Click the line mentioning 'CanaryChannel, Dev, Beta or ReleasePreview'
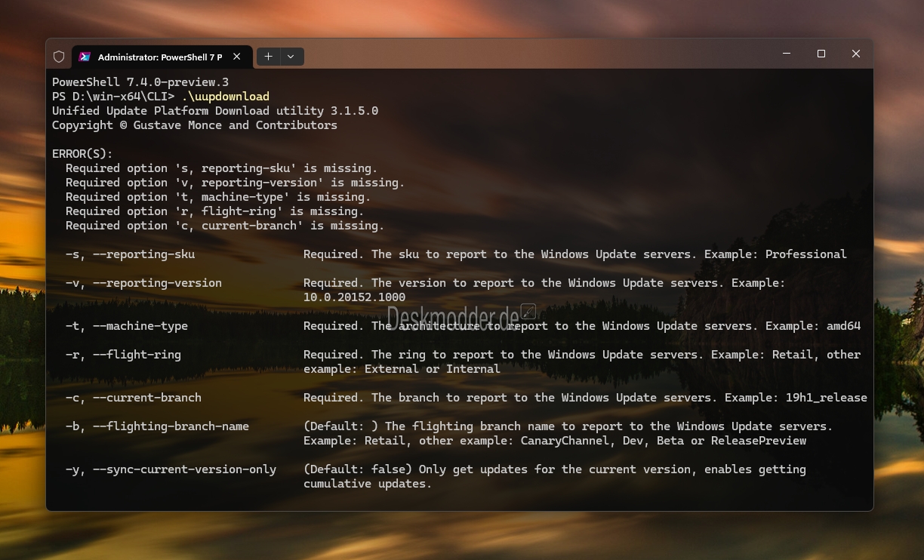 (x=555, y=441)
